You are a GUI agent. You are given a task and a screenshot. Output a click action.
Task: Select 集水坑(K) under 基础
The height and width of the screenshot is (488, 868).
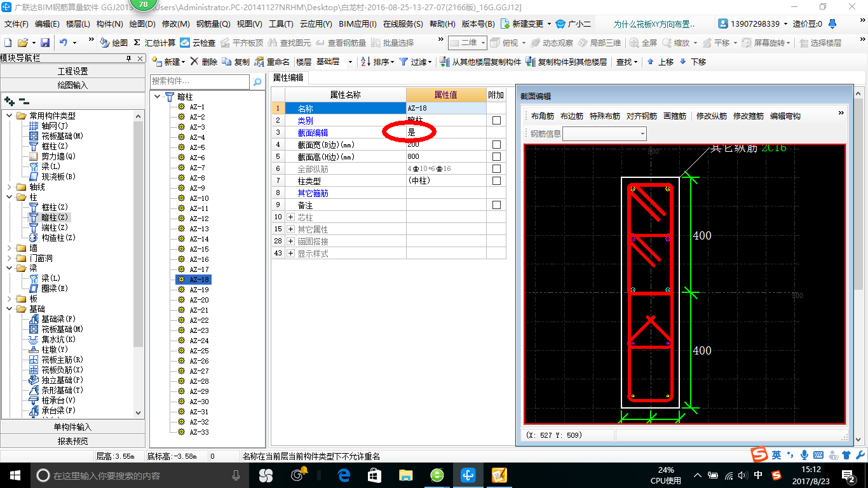(x=57, y=339)
